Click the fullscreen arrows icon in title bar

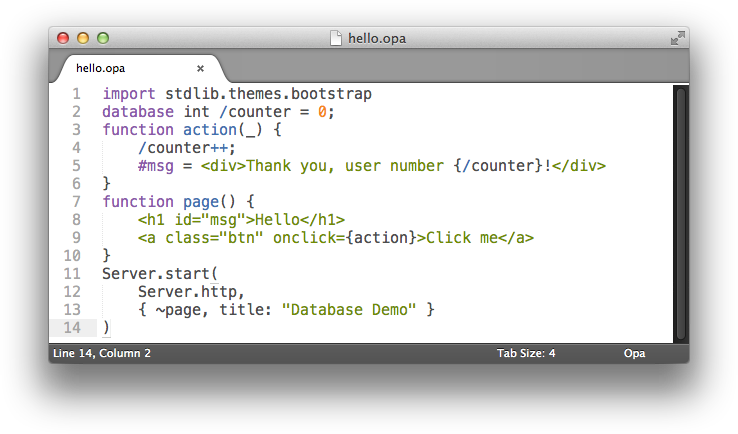[676, 38]
